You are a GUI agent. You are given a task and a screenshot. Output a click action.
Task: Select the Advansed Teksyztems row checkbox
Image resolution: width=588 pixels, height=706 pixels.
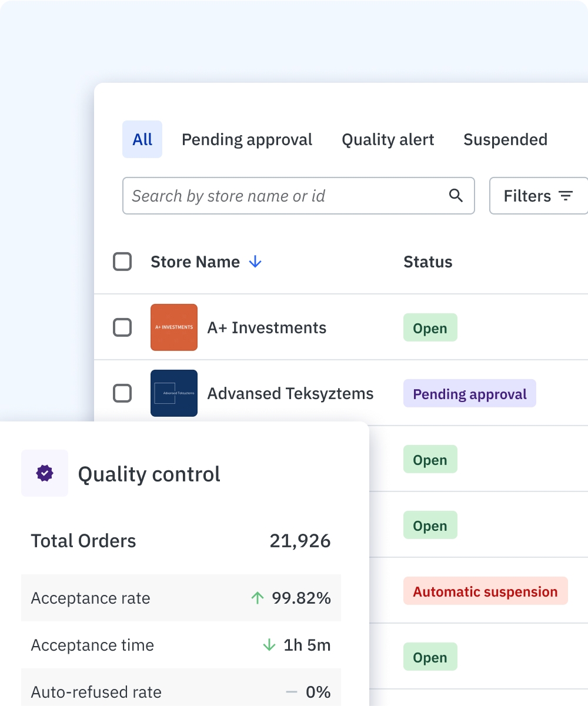[x=122, y=393]
